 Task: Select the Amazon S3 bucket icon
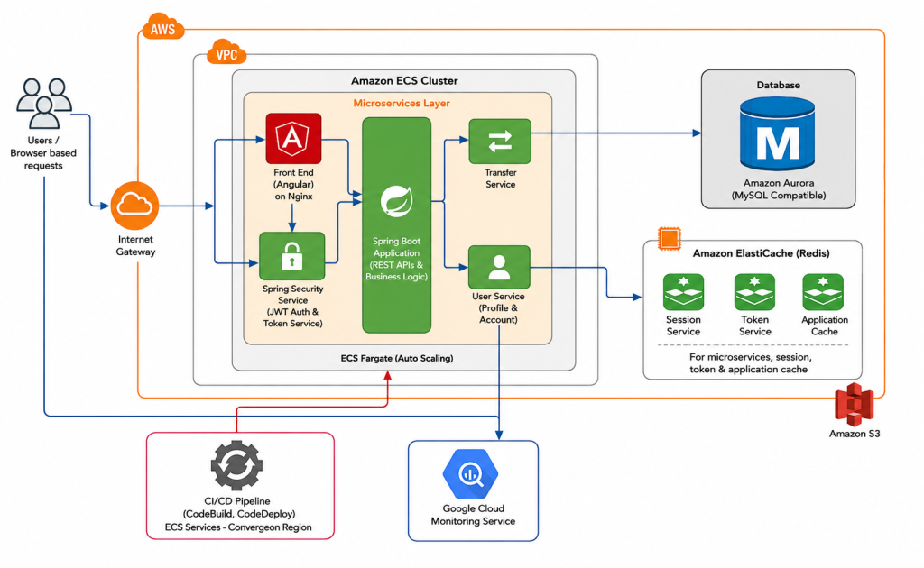pyautogui.click(x=854, y=405)
